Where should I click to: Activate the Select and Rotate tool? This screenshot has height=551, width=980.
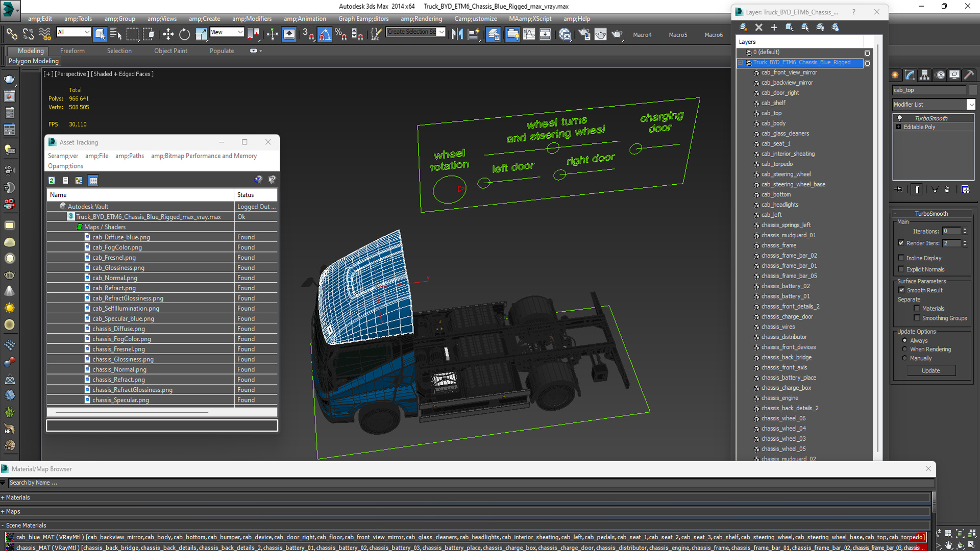184,34
